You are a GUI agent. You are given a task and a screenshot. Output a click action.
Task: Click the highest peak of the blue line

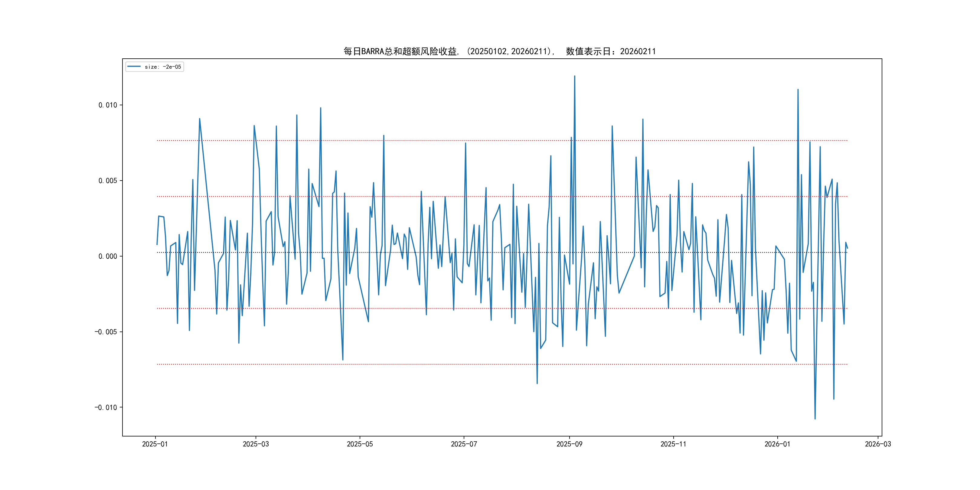point(574,76)
